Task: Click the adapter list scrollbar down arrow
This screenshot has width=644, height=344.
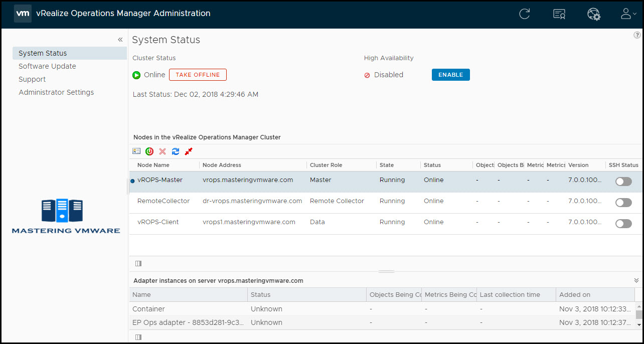Action: (x=639, y=325)
